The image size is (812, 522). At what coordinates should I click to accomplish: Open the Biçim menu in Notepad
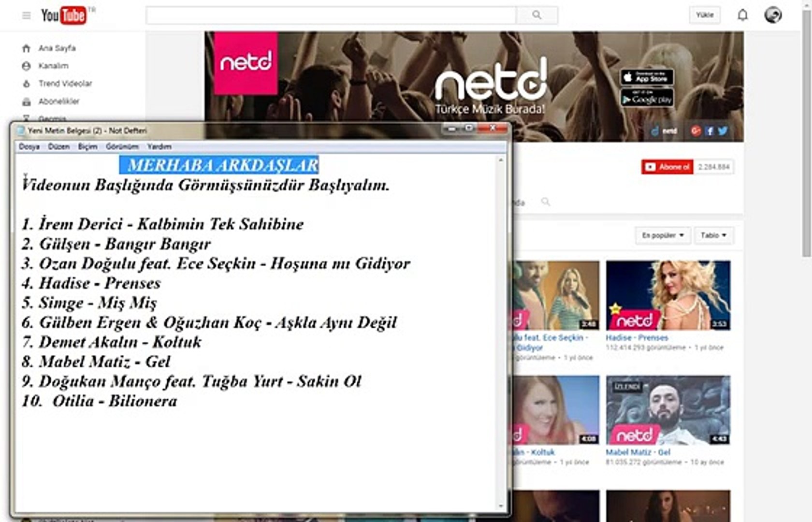(87, 146)
